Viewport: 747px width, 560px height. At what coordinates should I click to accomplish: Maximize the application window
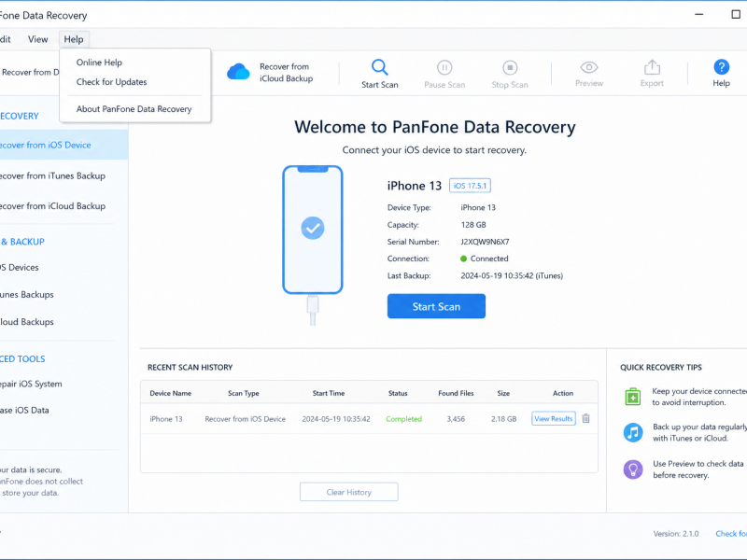(736, 14)
